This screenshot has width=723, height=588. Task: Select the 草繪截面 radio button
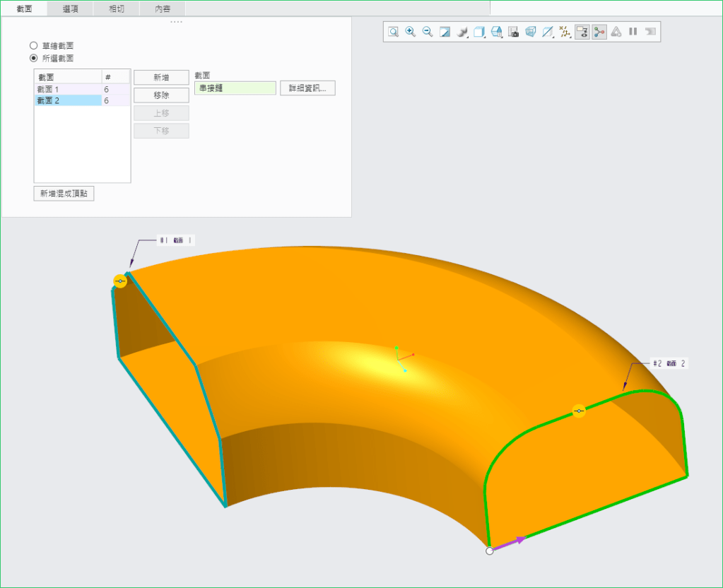point(33,46)
